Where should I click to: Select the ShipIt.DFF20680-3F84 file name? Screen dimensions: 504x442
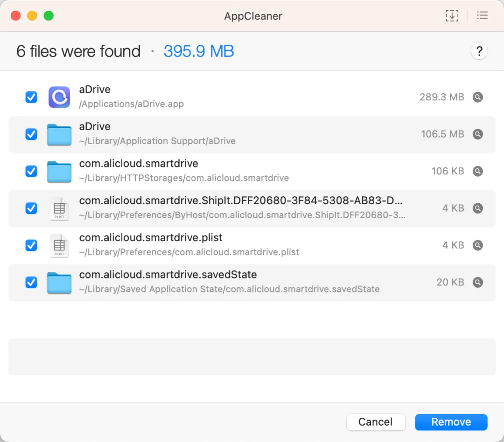(x=241, y=201)
